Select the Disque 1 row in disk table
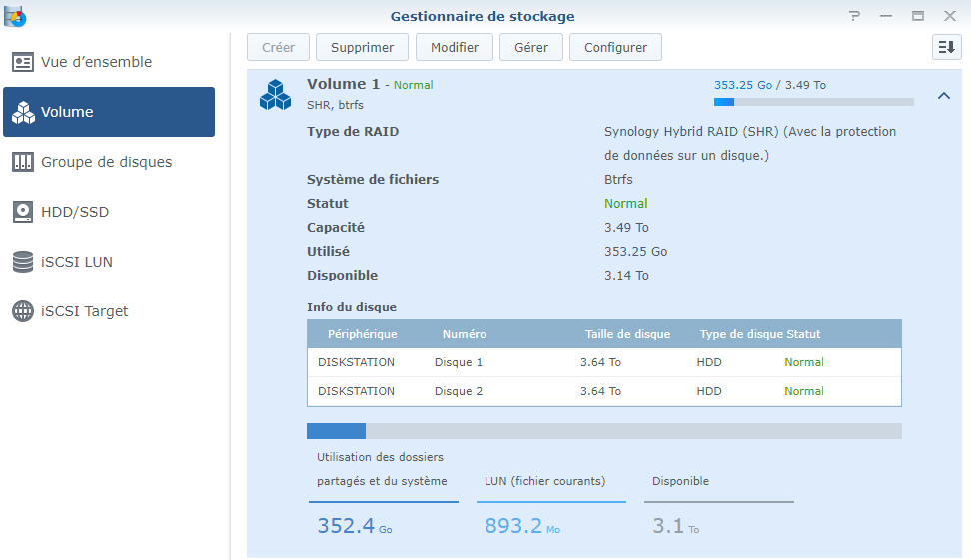 click(603, 362)
